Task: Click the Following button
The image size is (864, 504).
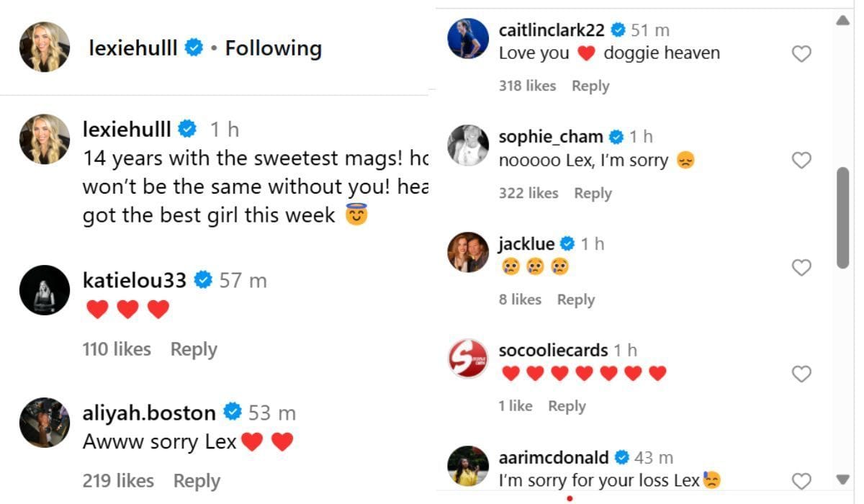Action: pos(274,48)
